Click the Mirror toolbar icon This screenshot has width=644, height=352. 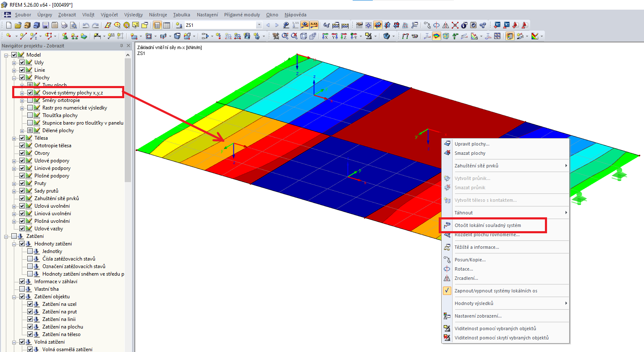pyautogui.click(x=445, y=25)
